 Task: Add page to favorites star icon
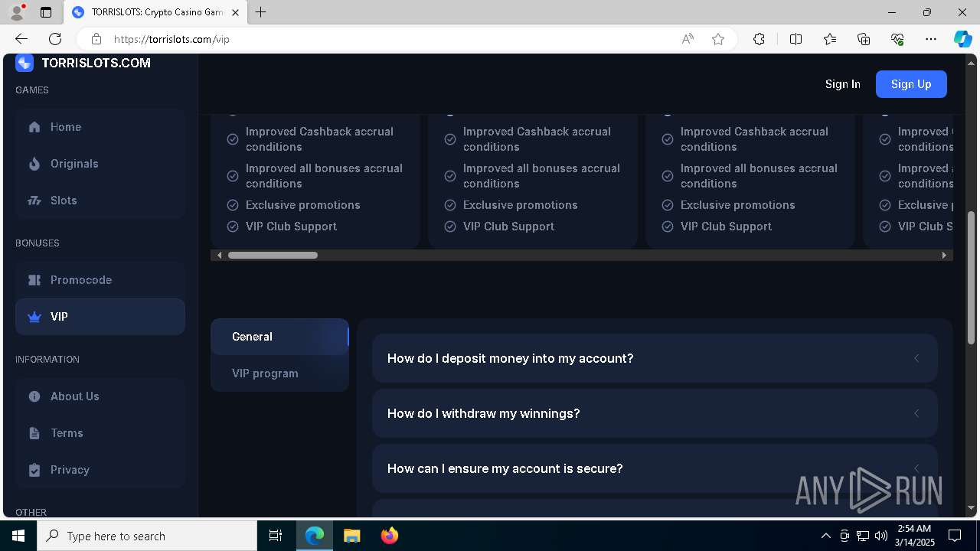pyautogui.click(x=718, y=39)
